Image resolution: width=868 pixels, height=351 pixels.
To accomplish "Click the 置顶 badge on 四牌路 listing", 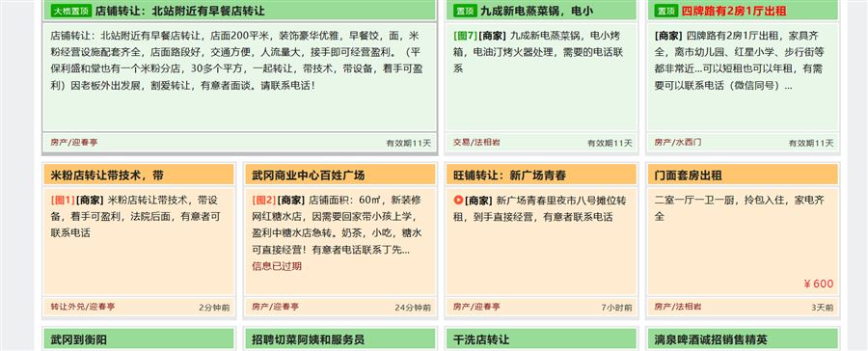I will pos(666,11).
